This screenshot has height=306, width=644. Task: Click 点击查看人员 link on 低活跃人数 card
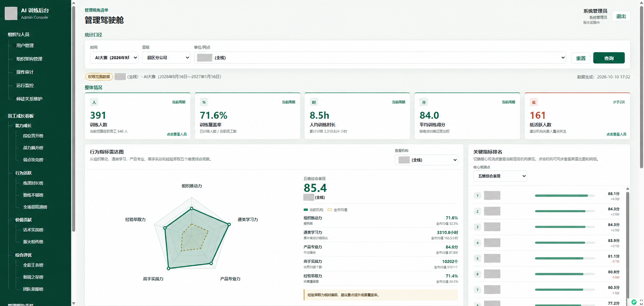616,134
